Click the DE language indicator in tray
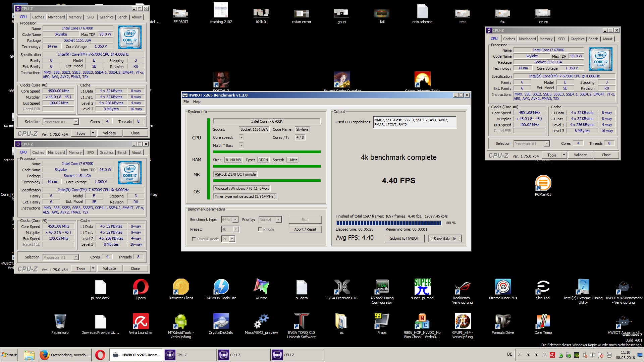Screen dimensions: 644x362 [509, 354]
